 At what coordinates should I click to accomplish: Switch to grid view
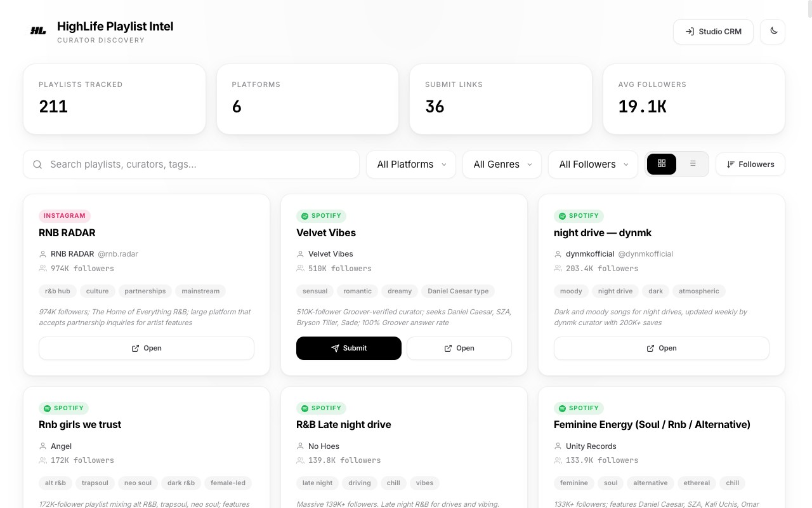click(x=662, y=164)
